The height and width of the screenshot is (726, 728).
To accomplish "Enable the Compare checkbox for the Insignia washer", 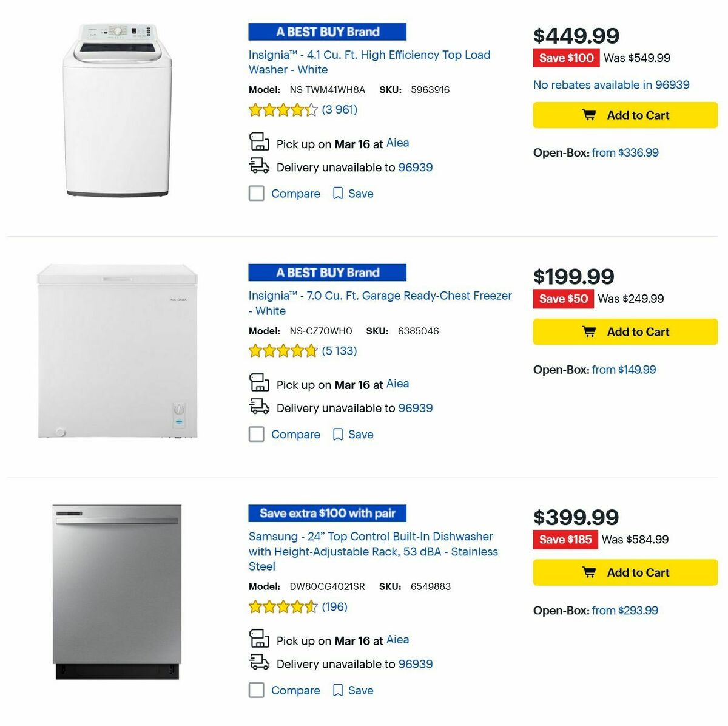I will [x=256, y=193].
